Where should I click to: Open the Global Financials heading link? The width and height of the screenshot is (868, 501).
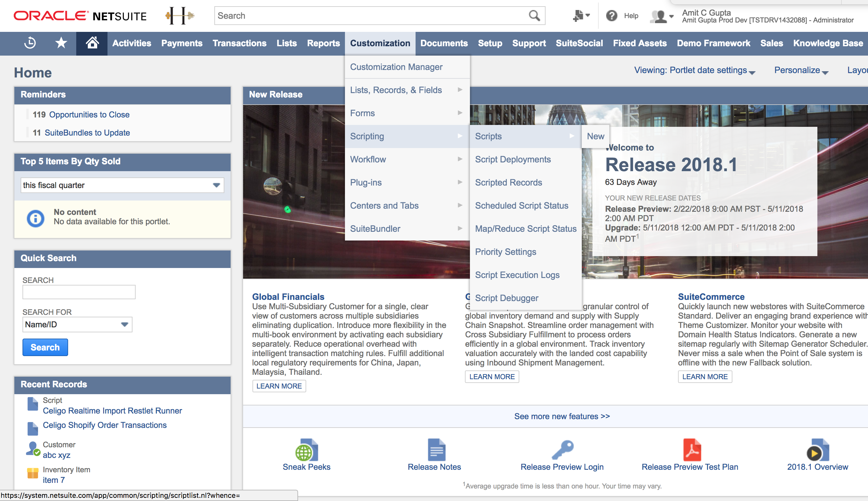point(288,297)
